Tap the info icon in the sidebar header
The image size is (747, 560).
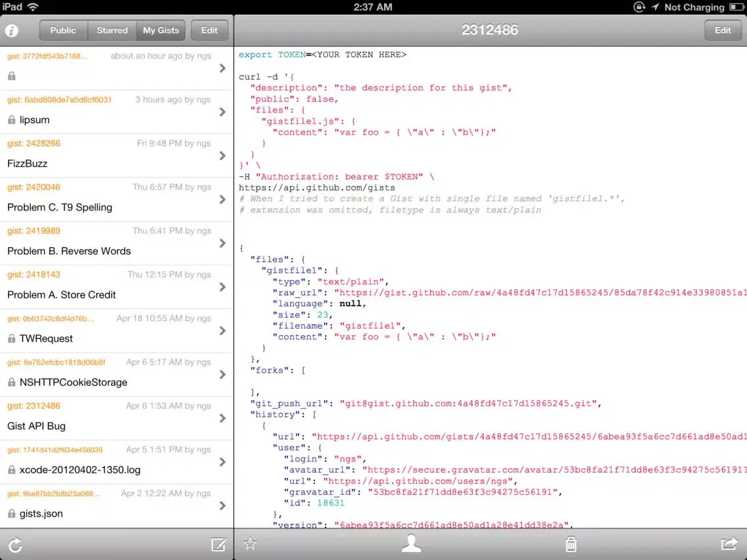click(x=12, y=30)
